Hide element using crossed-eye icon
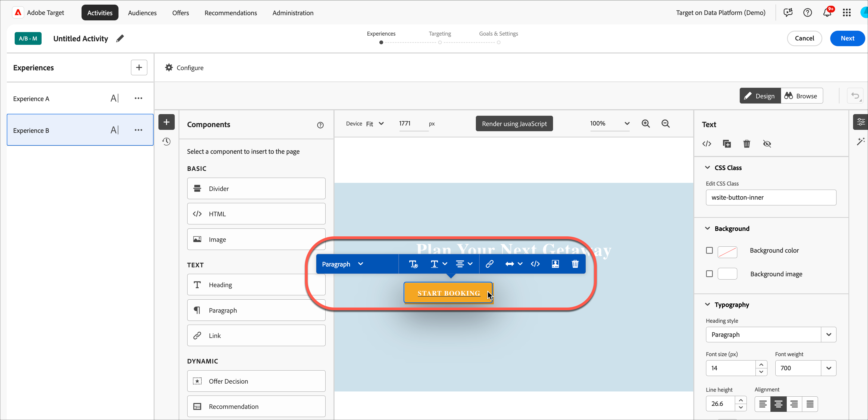This screenshot has width=868, height=420. click(x=767, y=144)
